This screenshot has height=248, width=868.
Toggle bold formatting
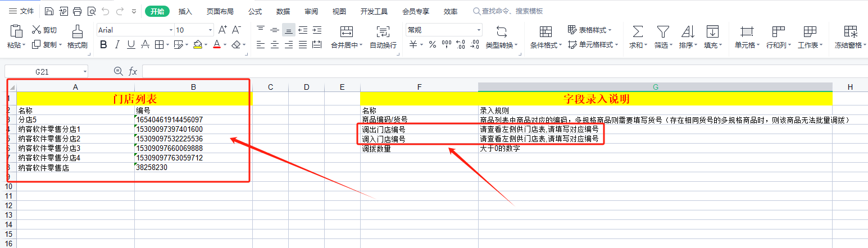(x=103, y=45)
